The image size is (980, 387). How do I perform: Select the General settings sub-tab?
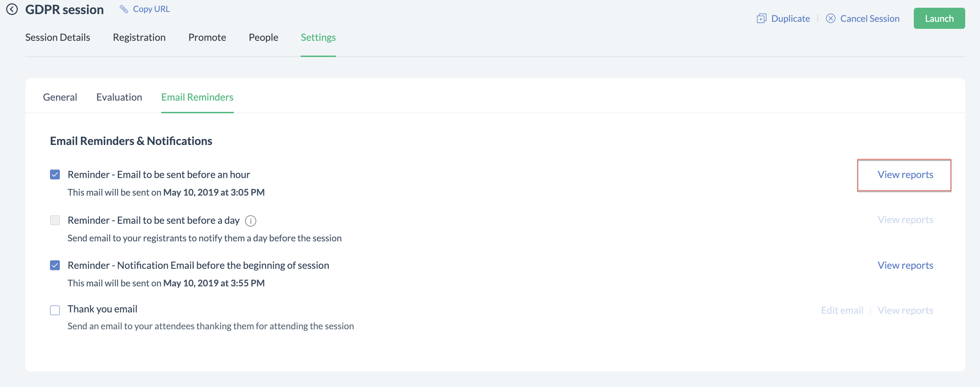[x=60, y=97]
